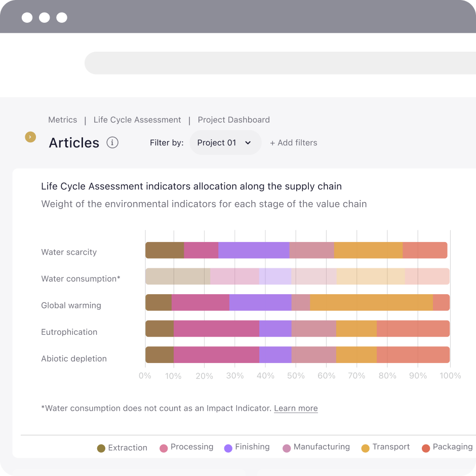Click the purple Finishing segment in Water scarcity bar
The width and height of the screenshot is (476, 476).
(254, 250)
